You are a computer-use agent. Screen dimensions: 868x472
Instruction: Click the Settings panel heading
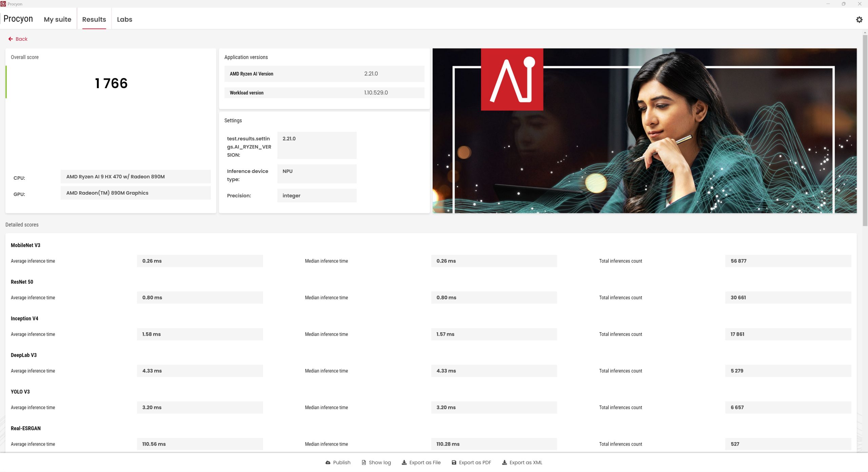tap(233, 120)
